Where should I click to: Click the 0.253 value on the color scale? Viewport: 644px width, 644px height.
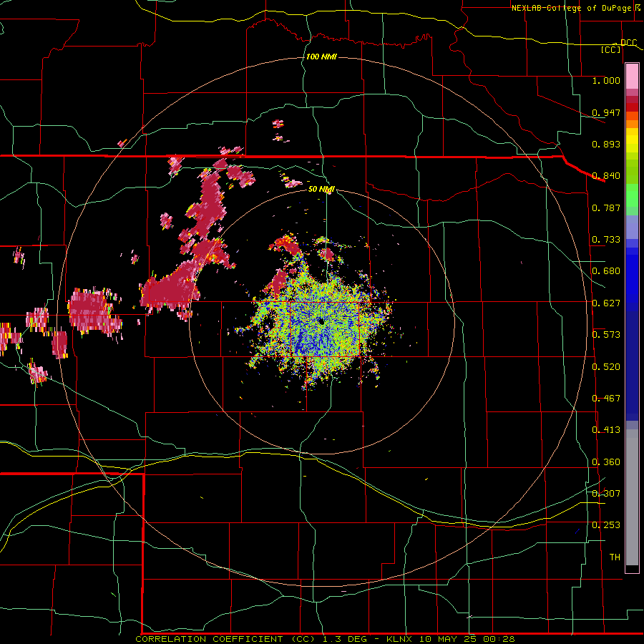606,525
